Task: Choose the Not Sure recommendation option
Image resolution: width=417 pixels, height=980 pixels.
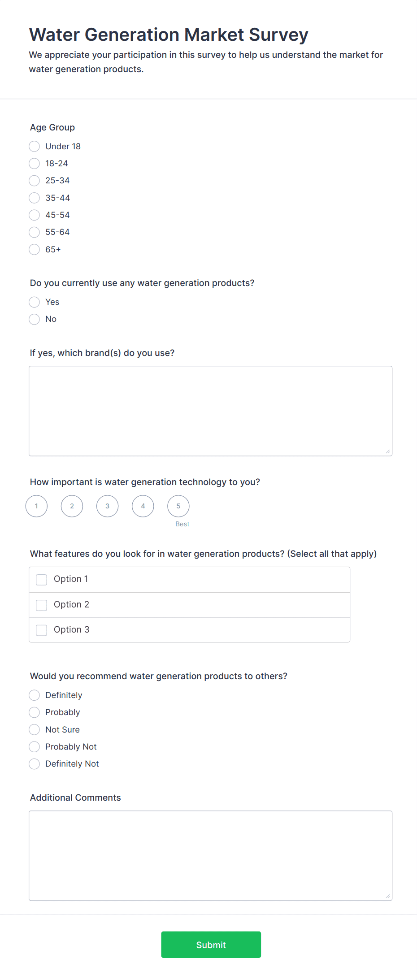Action: [35, 730]
